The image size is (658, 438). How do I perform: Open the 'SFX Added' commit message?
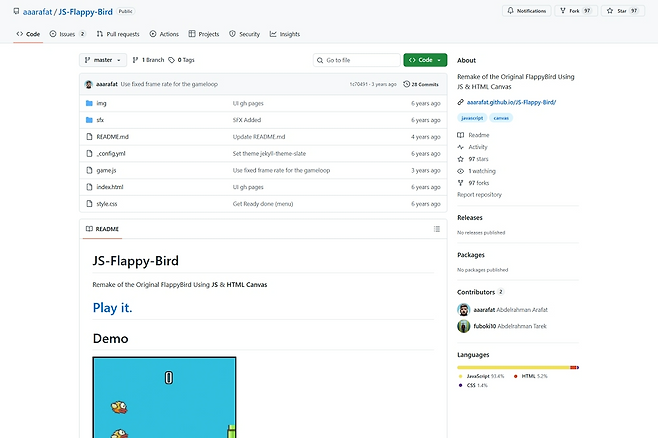[x=247, y=120]
